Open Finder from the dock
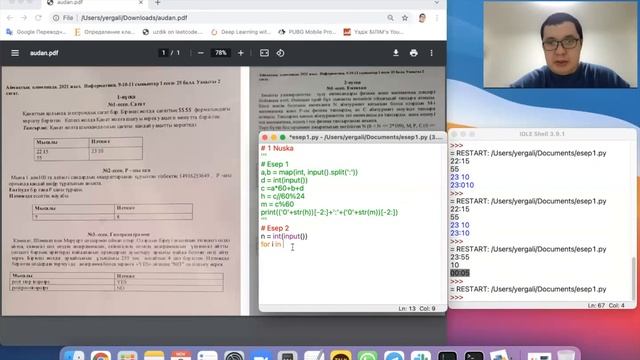This screenshot has height=360, width=640. (x=74, y=355)
